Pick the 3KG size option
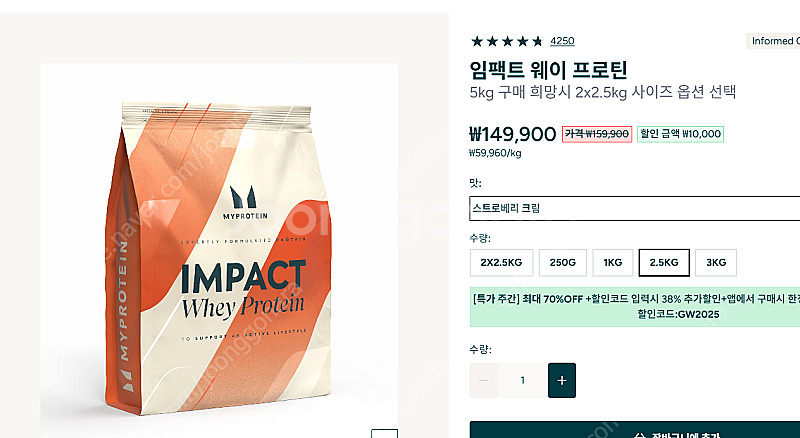 tap(716, 263)
